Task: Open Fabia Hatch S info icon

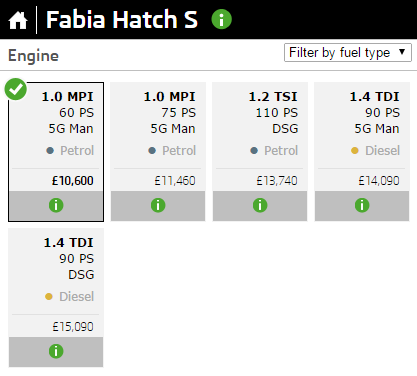Action: [x=222, y=19]
